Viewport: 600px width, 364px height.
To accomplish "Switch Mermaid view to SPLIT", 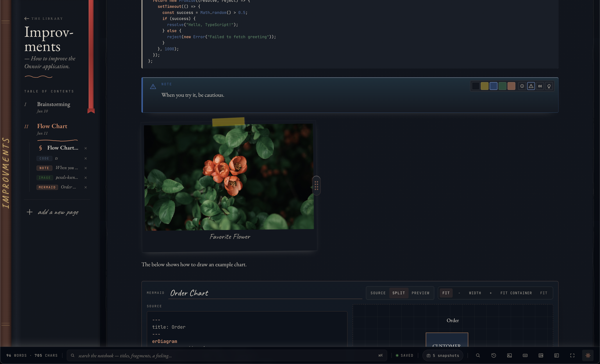I will pyautogui.click(x=399, y=293).
